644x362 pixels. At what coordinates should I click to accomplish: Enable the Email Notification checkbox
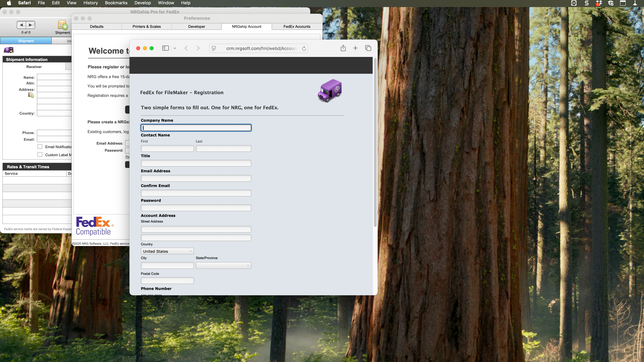[x=40, y=147]
